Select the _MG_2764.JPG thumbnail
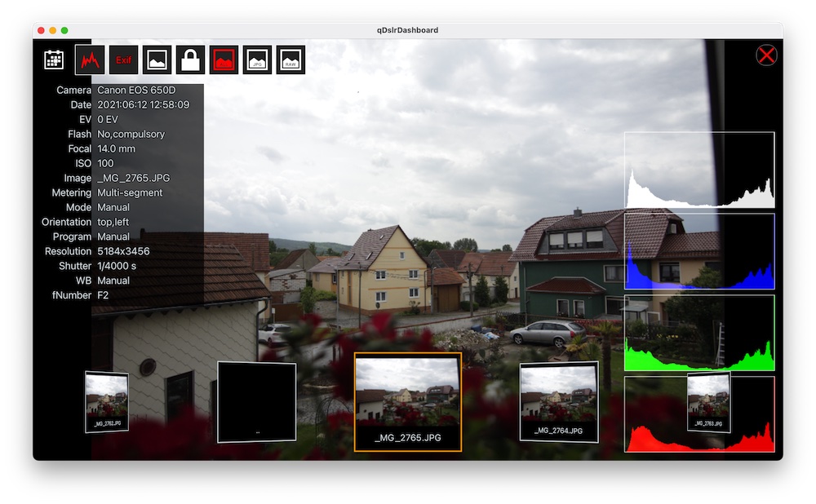Screen dimensions: 816x504 tap(559, 402)
